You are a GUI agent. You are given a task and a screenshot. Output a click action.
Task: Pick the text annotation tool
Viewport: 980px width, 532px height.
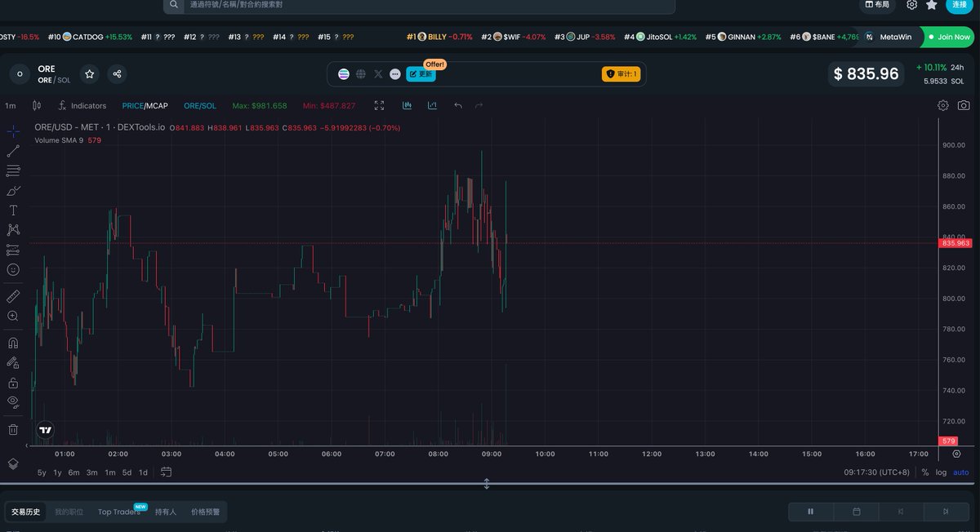(13, 211)
